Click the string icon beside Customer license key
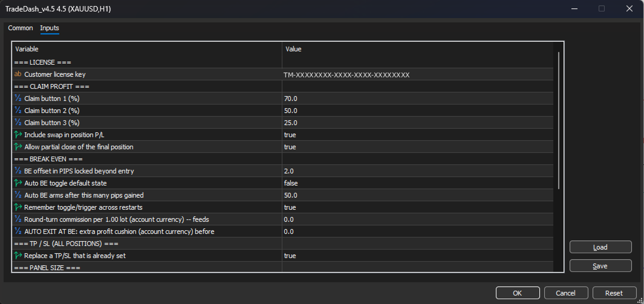 pos(18,74)
